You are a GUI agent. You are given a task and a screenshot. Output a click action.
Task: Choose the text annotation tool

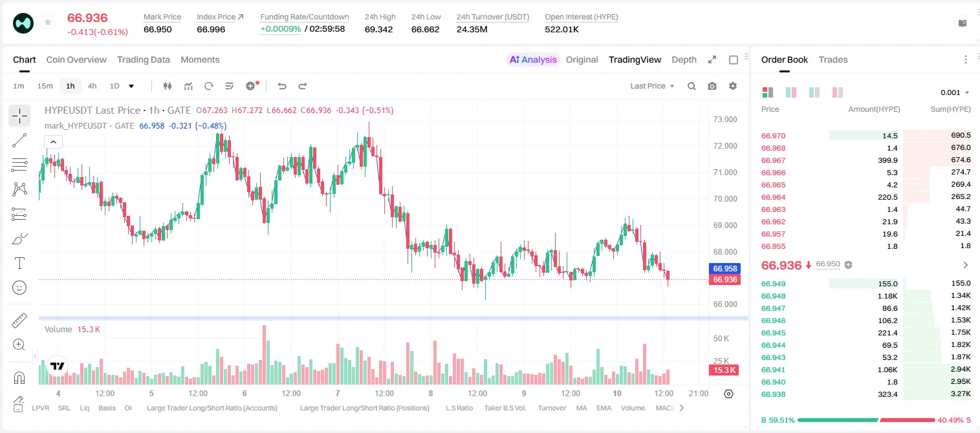point(19,263)
